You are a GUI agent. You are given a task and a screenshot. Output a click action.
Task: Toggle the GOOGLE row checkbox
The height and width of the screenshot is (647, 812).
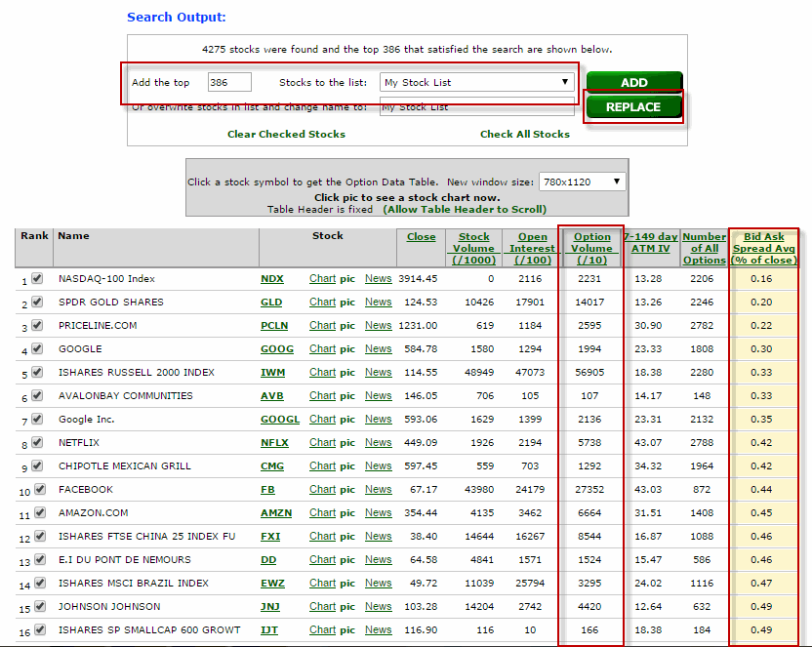click(37, 348)
